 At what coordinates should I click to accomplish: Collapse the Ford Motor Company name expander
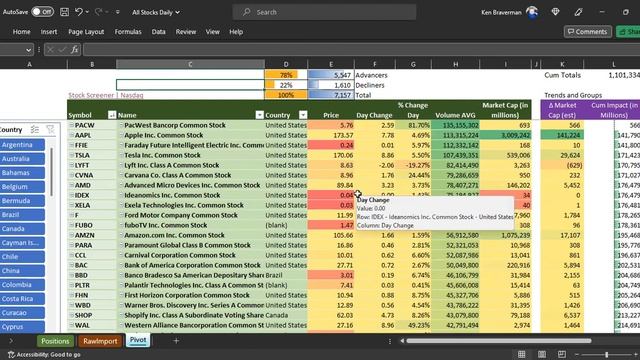(121, 215)
